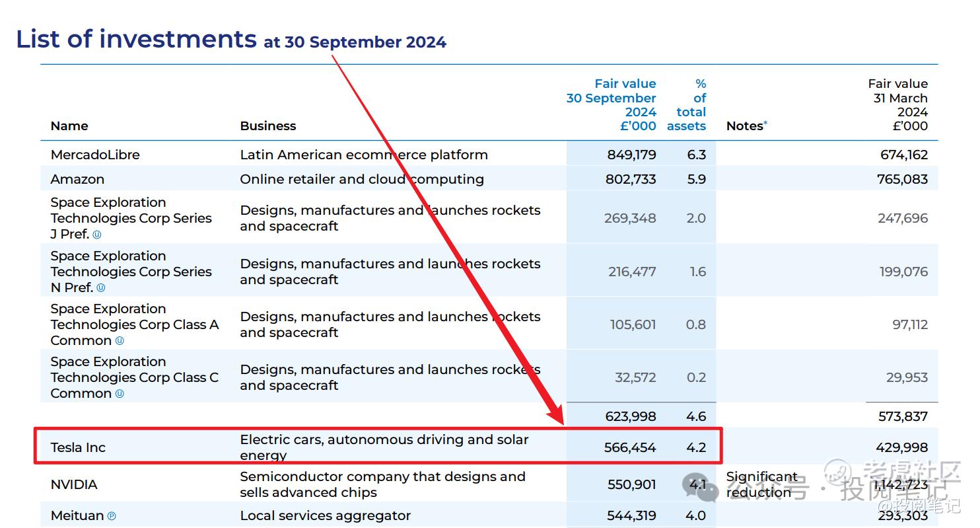Click the asterisk next to the Notes header
Screen dimensions: 980x528
(765, 123)
